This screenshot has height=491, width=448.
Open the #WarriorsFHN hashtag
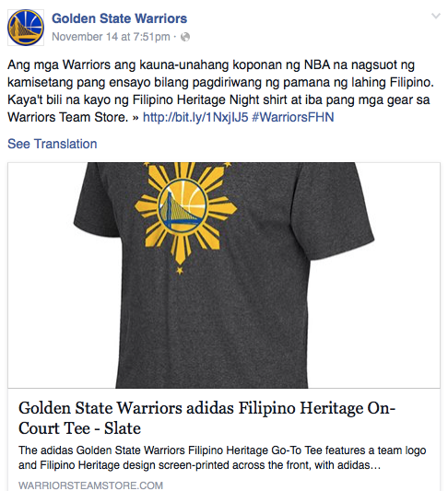293,117
